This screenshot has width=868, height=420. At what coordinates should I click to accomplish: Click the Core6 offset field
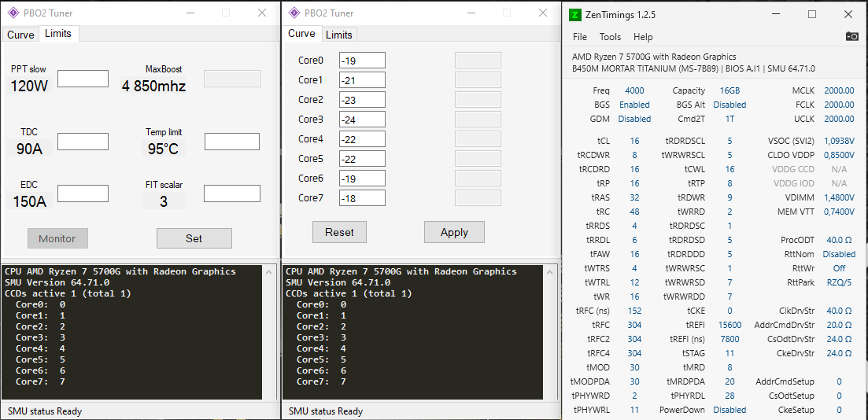click(x=362, y=179)
